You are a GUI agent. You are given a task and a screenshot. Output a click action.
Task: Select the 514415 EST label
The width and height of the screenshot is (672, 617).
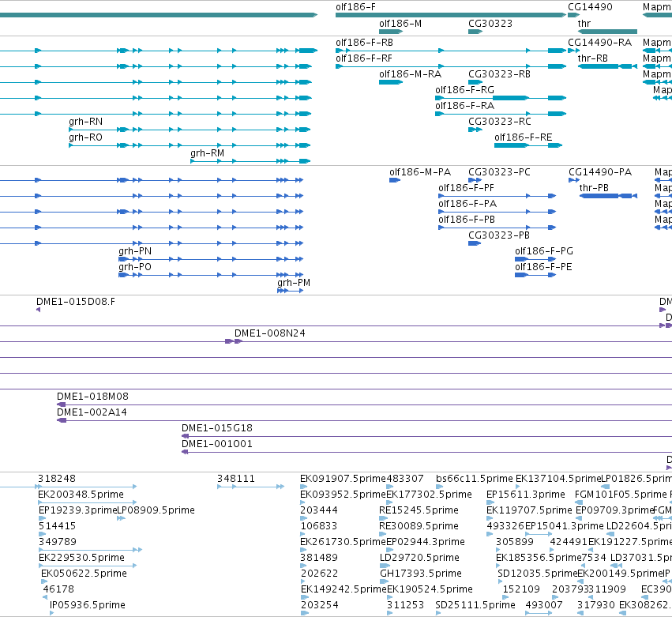tap(57, 526)
